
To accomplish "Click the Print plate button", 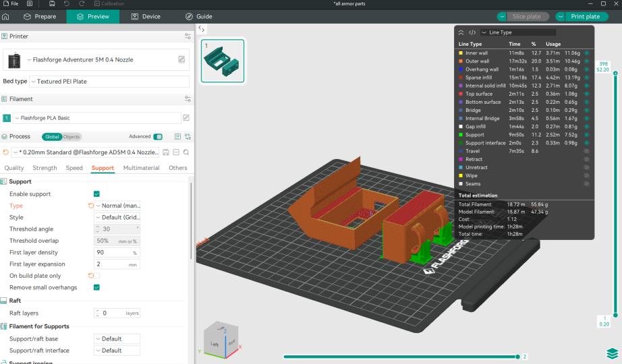I will [x=586, y=17].
